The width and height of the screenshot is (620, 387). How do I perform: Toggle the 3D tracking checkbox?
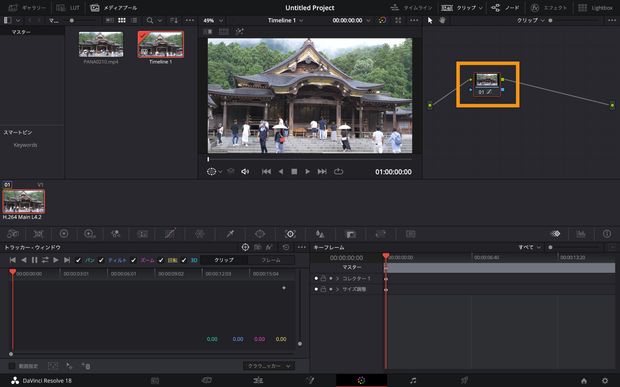point(184,260)
